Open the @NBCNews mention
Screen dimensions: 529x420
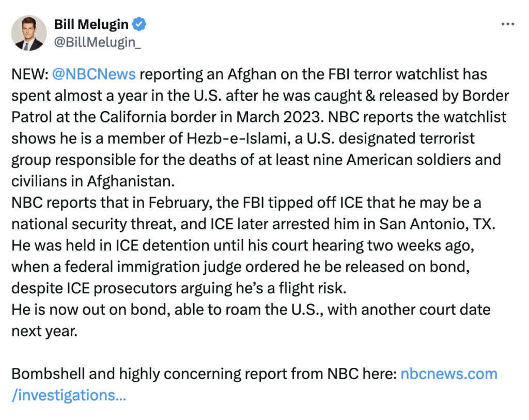click(94, 74)
